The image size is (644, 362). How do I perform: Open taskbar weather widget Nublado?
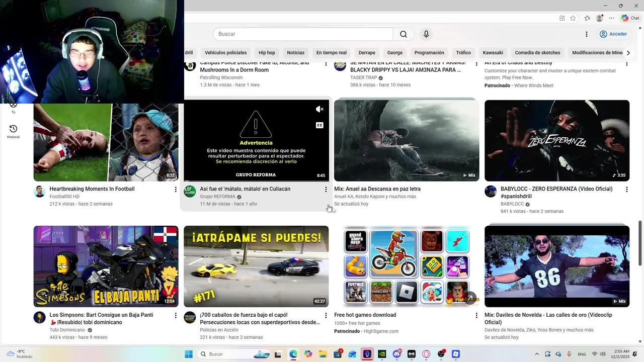point(19,354)
